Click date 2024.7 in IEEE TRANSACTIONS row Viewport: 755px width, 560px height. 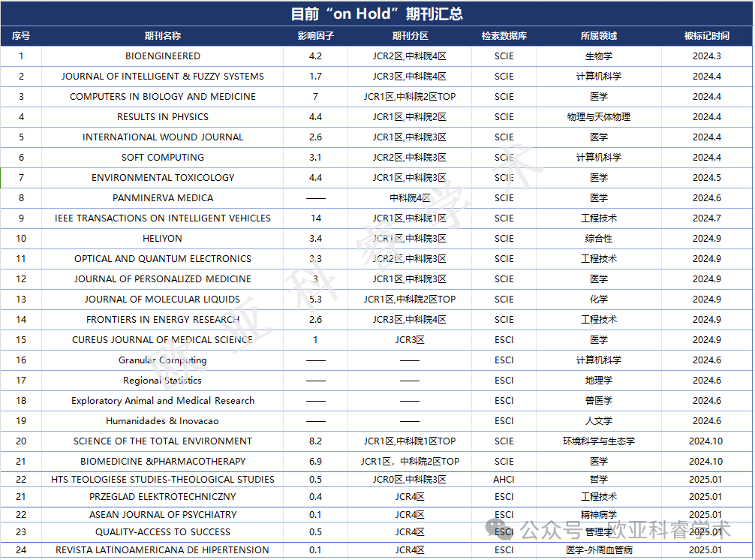707,218
